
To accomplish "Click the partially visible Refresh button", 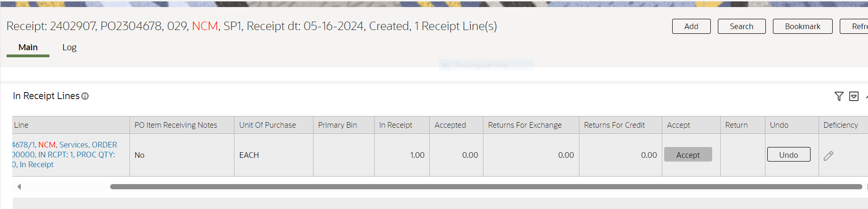I will point(858,26).
